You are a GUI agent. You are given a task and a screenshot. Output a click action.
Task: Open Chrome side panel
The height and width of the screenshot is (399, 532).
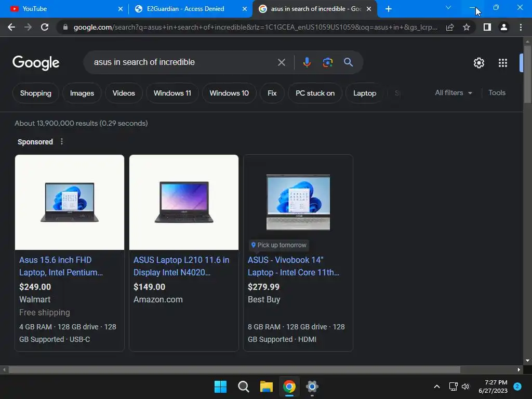(487, 27)
